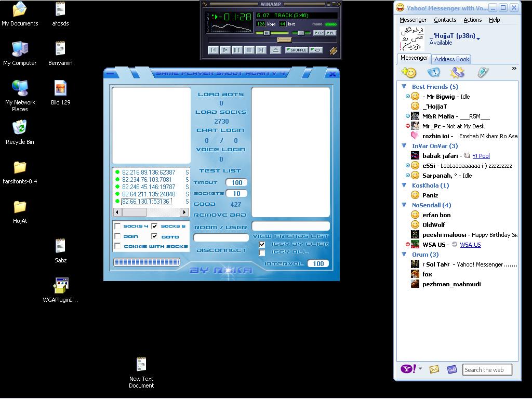Expand Yahoo toolbar overflow chevron
Viewport: 532px width, 399px height.
[x=514, y=69]
